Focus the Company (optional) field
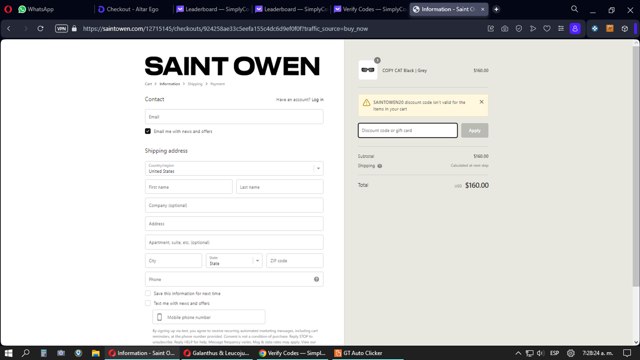640x360 pixels. (x=234, y=205)
